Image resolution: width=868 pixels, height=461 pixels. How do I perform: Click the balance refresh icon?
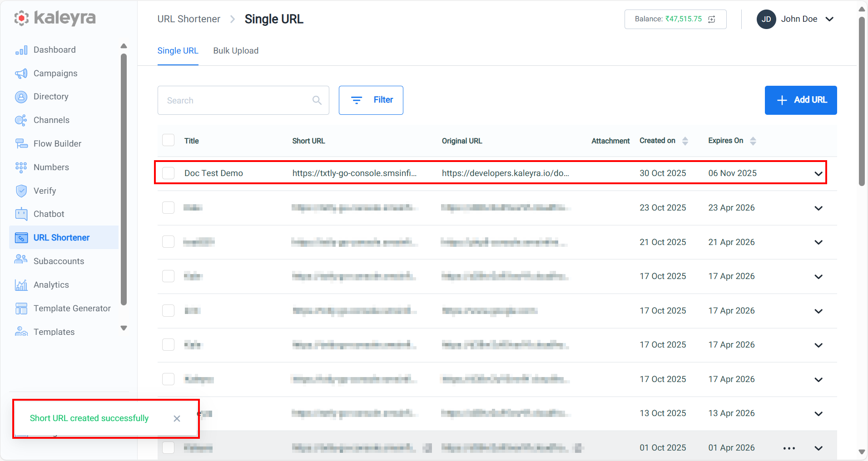click(x=712, y=19)
